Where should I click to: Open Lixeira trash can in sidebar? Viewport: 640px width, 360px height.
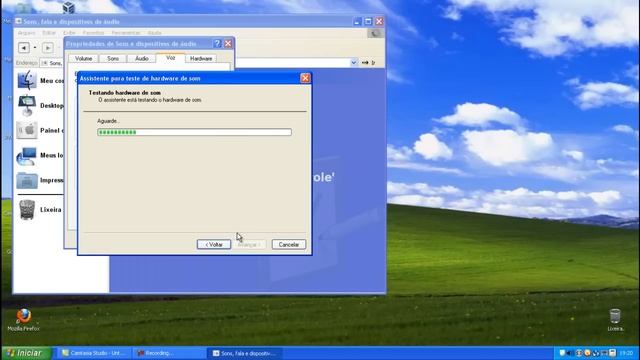coord(27,209)
